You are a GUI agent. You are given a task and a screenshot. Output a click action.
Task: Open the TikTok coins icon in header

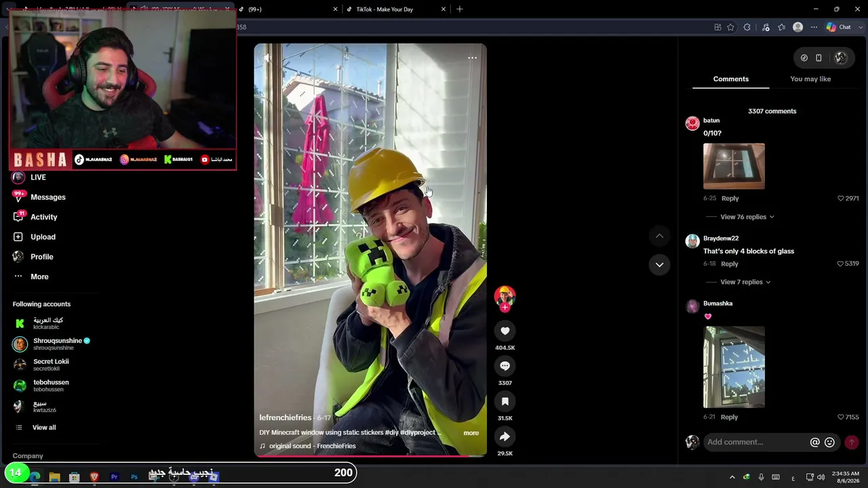click(804, 58)
